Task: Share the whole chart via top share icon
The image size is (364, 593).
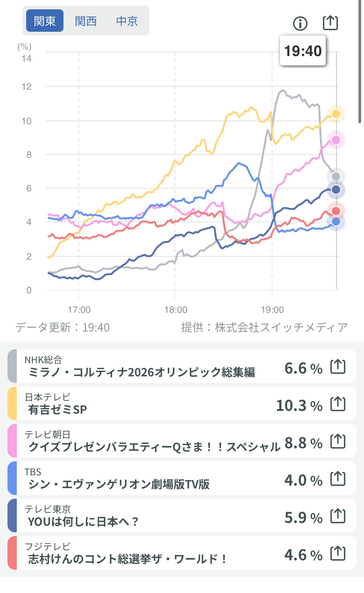Action: (330, 23)
